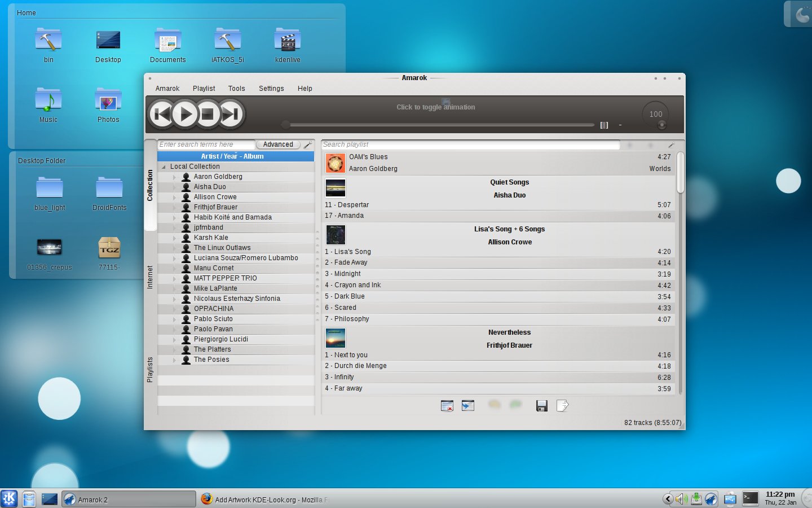Skip to the previous track in Amarok
812x508 pixels.
[x=161, y=115]
